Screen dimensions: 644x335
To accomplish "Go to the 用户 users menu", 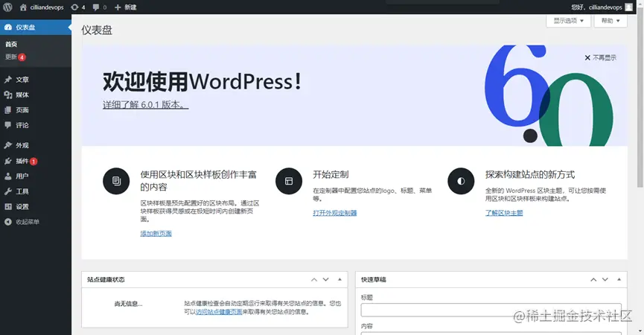I will (22, 176).
